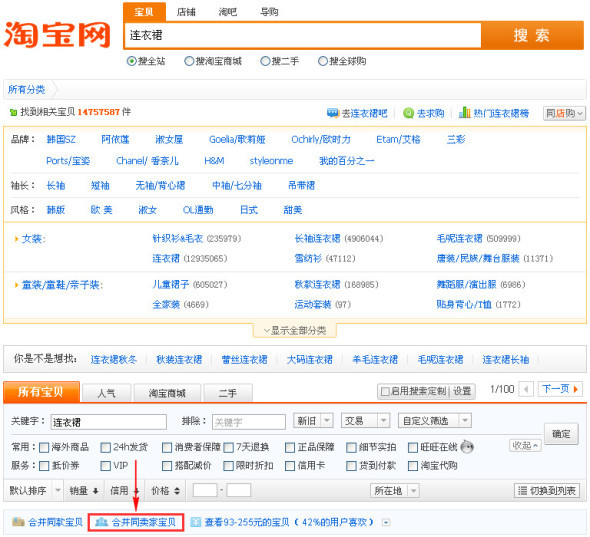Click the 设置 link next to 启用搜索定制
The width and height of the screenshot is (590, 537).
[x=462, y=391]
